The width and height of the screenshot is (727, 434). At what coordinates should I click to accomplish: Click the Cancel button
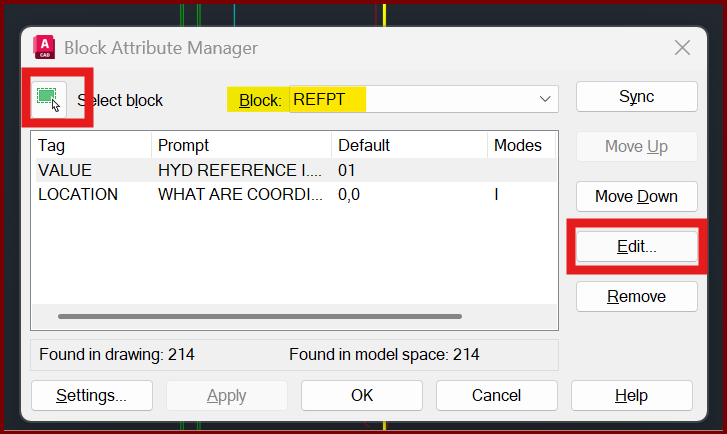[x=497, y=396]
